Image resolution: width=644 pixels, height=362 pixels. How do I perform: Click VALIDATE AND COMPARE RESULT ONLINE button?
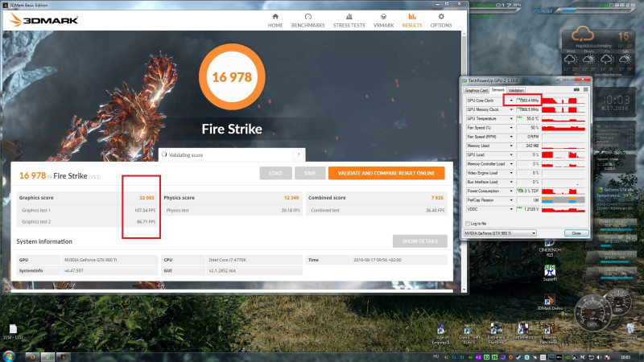[x=386, y=173]
